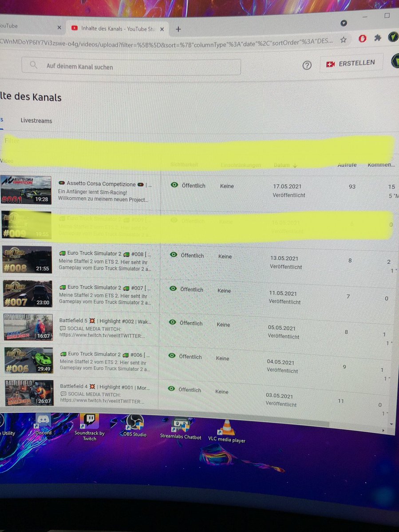Click Öffentlich in the Assetto Corsa row
This screenshot has height=532, width=399.
(194, 186)
